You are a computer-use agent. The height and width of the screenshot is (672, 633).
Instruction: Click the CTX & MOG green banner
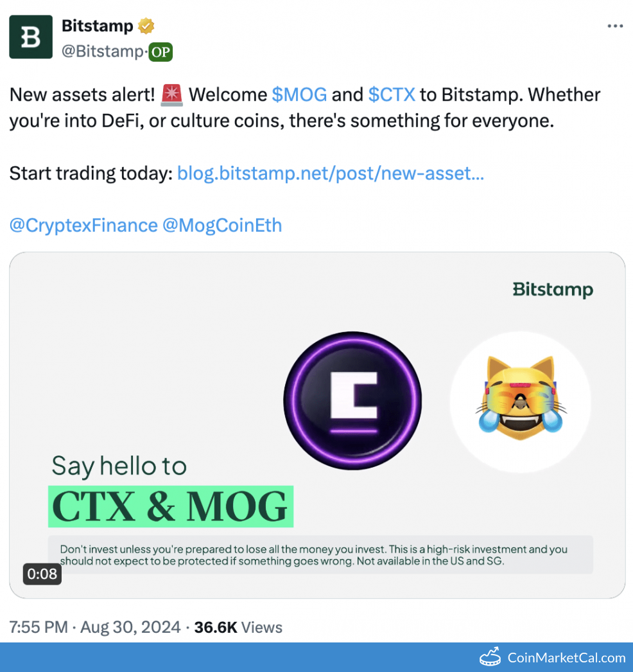click(171, 507)
